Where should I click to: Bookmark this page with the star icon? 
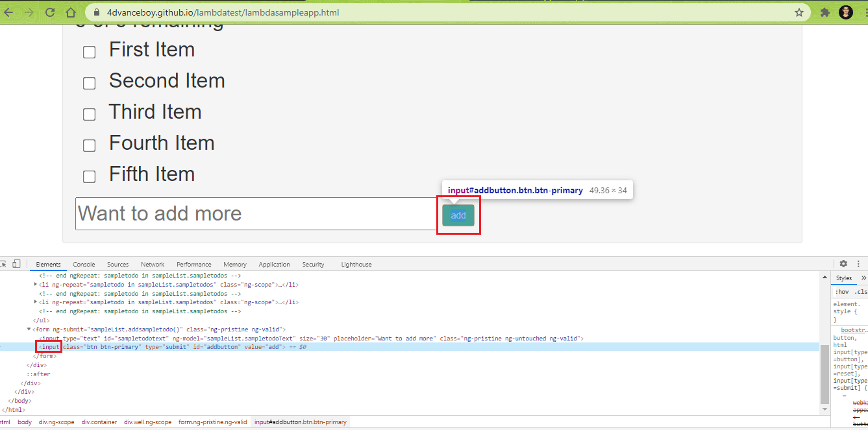799,12
